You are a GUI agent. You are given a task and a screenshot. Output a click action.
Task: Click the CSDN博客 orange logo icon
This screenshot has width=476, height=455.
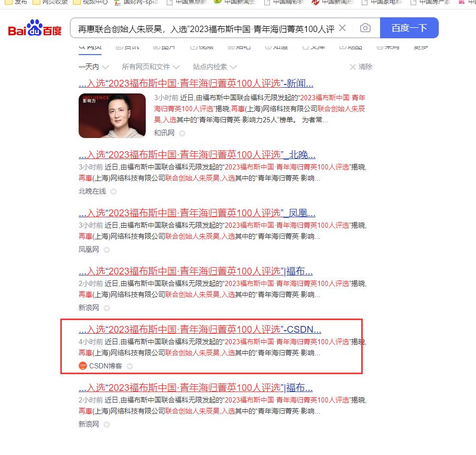(83, 366)
